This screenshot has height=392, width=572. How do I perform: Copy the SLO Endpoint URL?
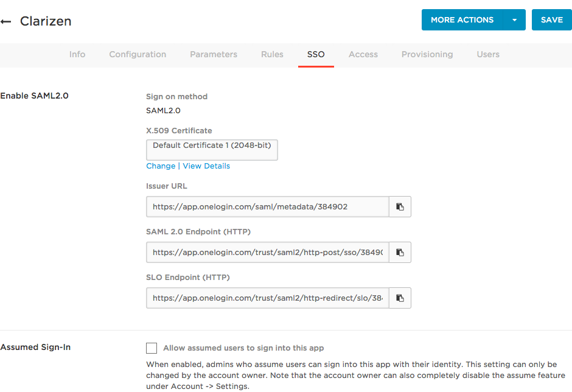[400, 298]
